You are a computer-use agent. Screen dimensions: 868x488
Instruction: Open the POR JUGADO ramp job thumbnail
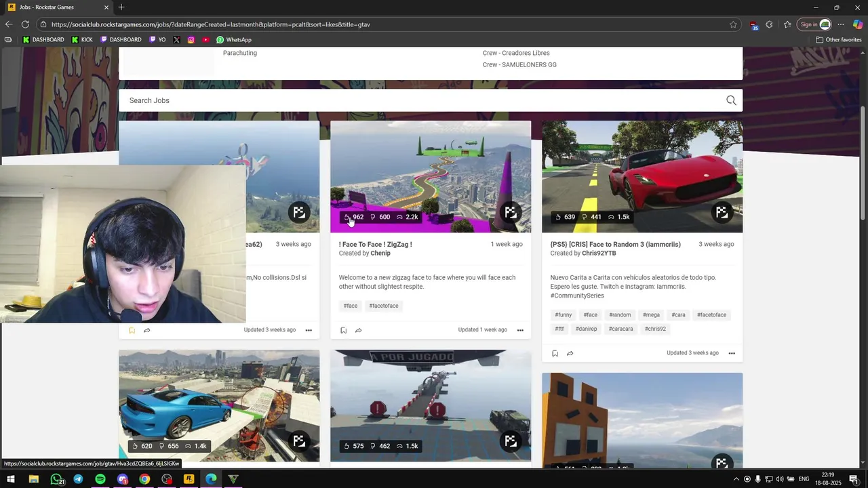[431, 405]
